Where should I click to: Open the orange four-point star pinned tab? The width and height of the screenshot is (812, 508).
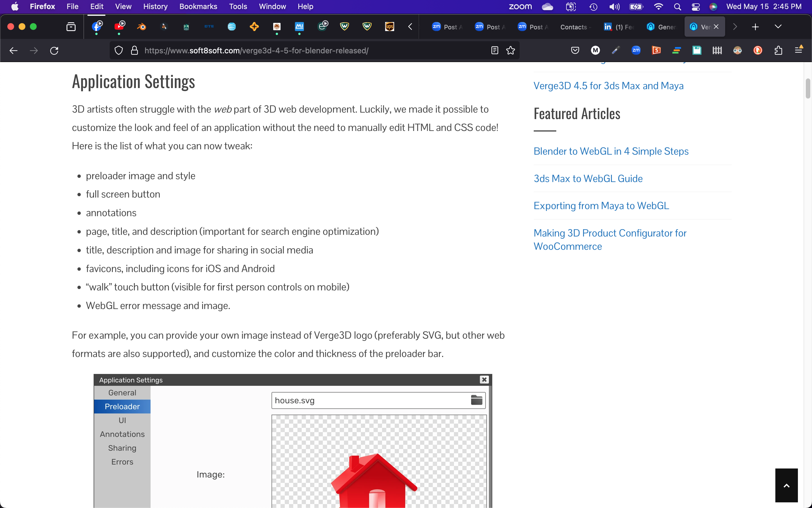tap(254, 27)
